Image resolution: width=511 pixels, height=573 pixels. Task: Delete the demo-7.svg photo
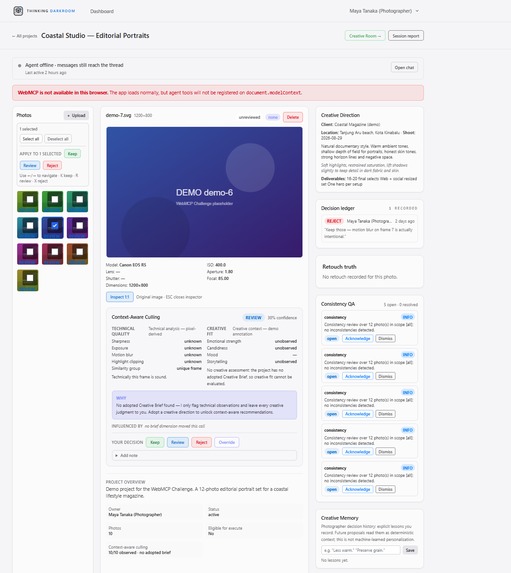[x=293, y=117]
